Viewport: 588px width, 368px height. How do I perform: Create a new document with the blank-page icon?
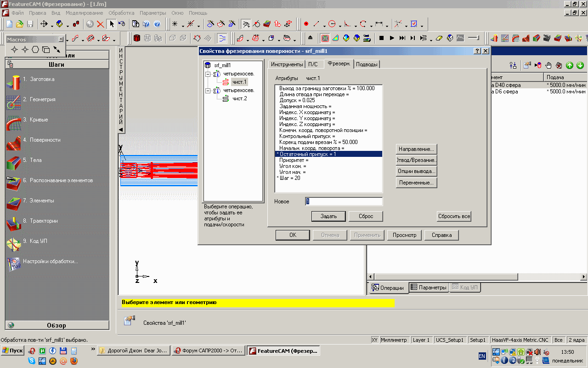tap(9, 24)
